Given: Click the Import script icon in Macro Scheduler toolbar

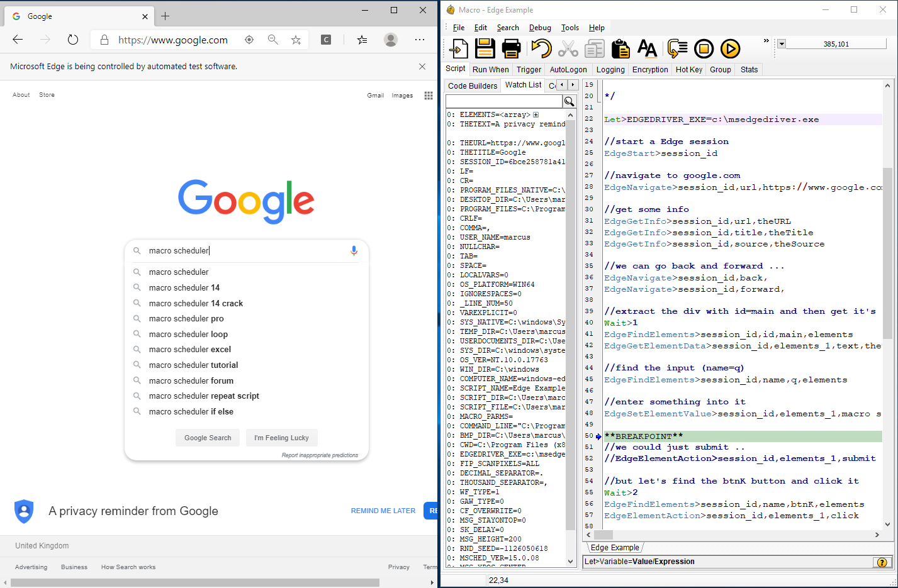Looking at the screenshot, I should (x=459, y=48).
